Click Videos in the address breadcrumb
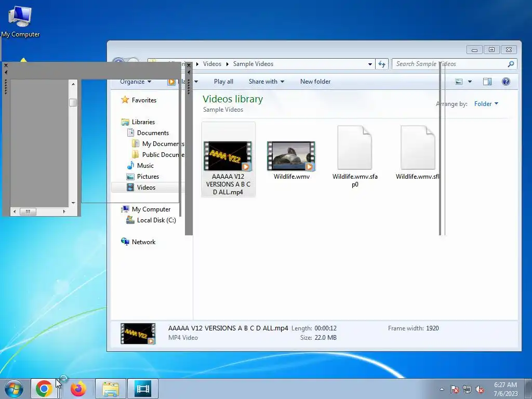The image size is (532, 399). point(212,64)
